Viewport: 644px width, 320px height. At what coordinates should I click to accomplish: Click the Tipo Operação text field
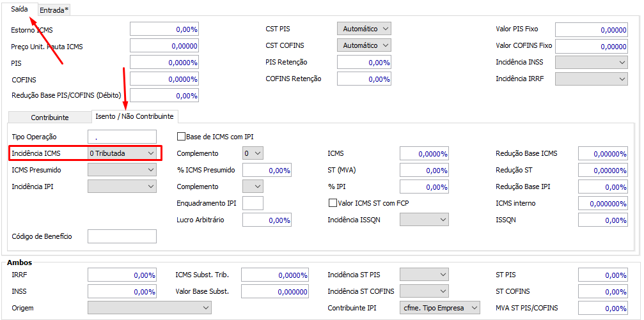tap(122, 137)
